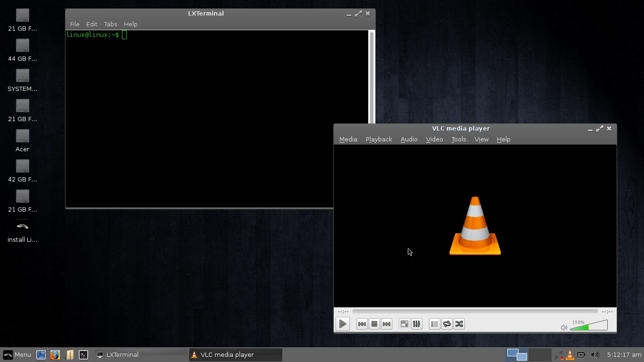This screenshot has width=644, height=362.
Task: Select the first 21 GB desktop drive icon
Action: coord(22,20)
